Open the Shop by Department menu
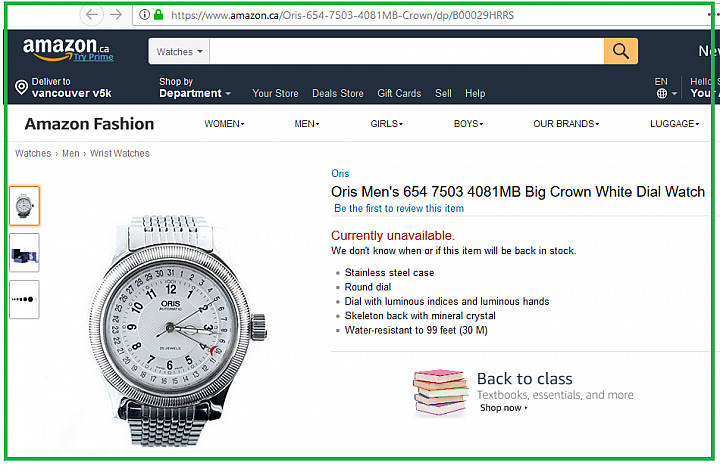The width and height of the screenshot is (720, 472). click(195, 88)
